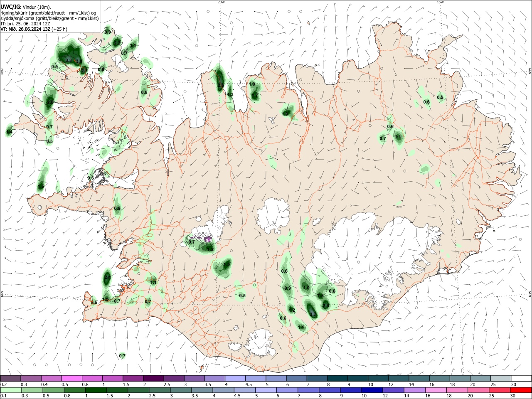The height and width of the screenshot is (399, 532).
Task: Click the 30 label in the lower legend row
Action: [513, 396]
